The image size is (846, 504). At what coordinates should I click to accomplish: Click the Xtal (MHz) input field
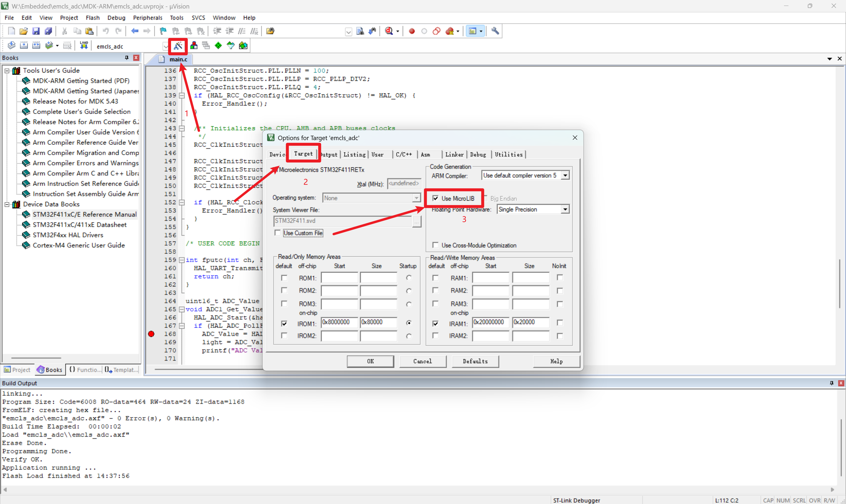coord(404,183)
